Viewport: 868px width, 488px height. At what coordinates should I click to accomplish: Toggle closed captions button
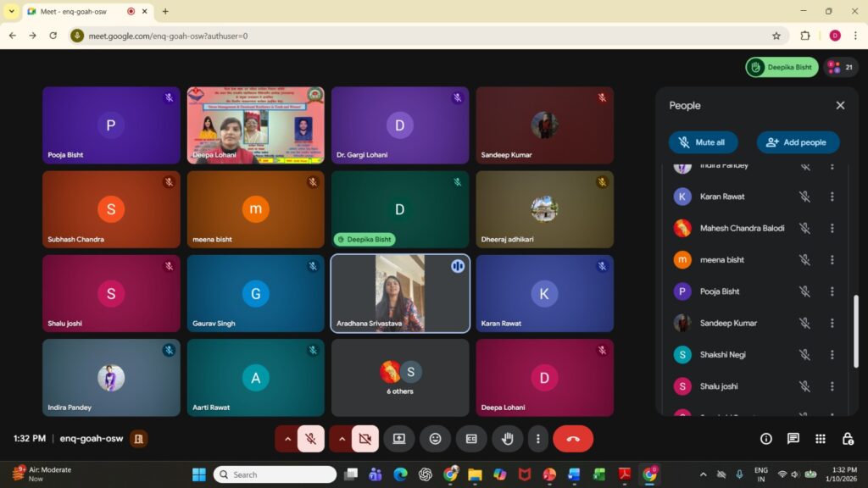coord(471,439)
